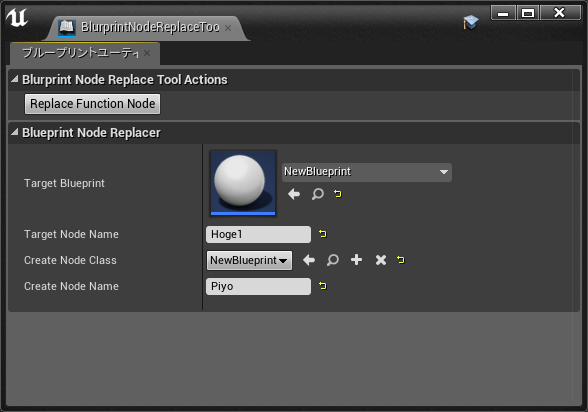Reset Target Blueprint to default value
The height and width of the screenshot is (412, 588).
(x=338, y=193)
